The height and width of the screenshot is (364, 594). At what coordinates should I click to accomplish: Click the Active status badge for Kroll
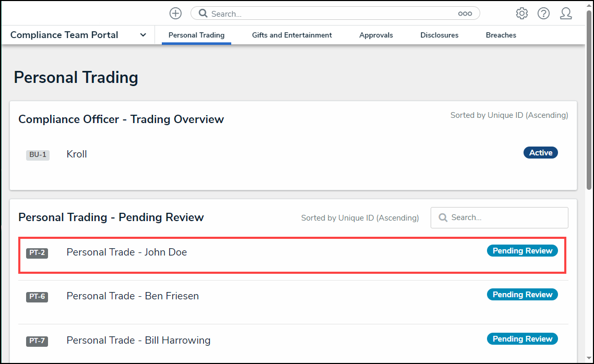pyautogui.click(x=540, y=153)
